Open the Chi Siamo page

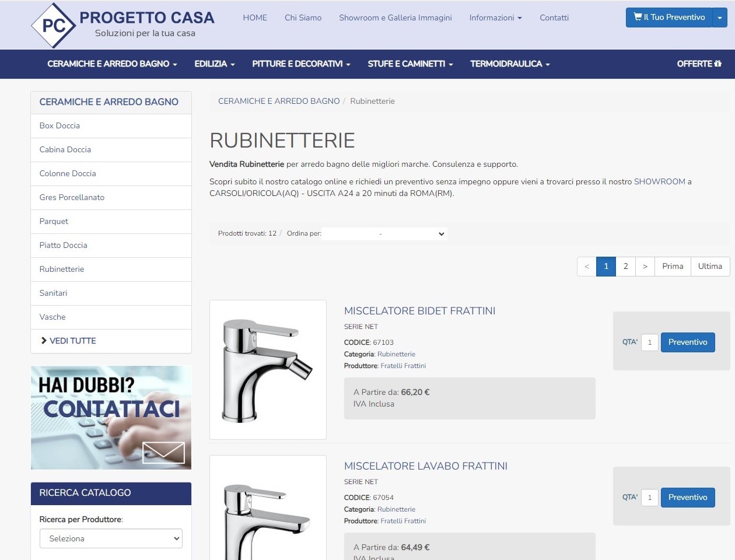[x=303, y=17]
